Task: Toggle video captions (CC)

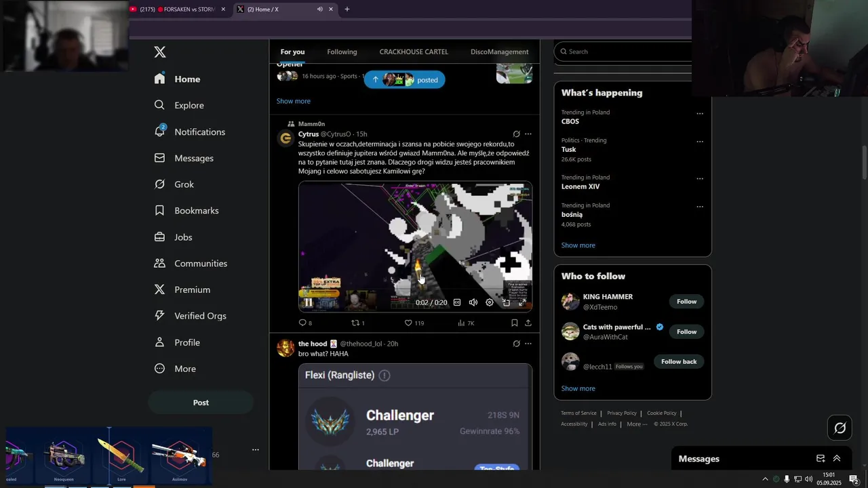Action: [457, 302]
